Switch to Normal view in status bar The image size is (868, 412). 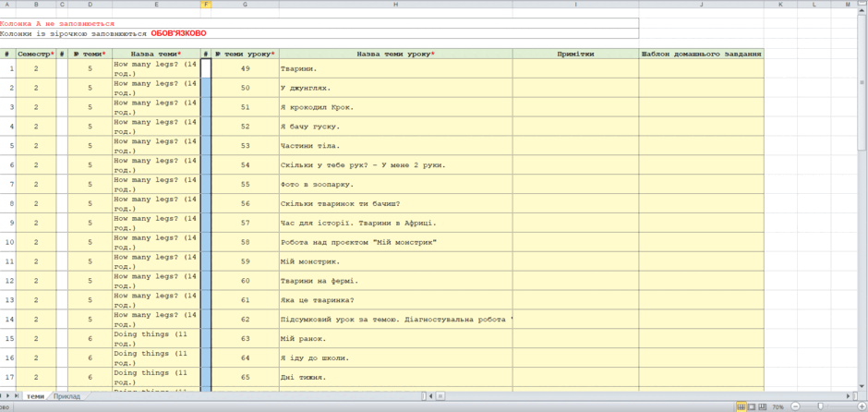click(x=741, y=407)
